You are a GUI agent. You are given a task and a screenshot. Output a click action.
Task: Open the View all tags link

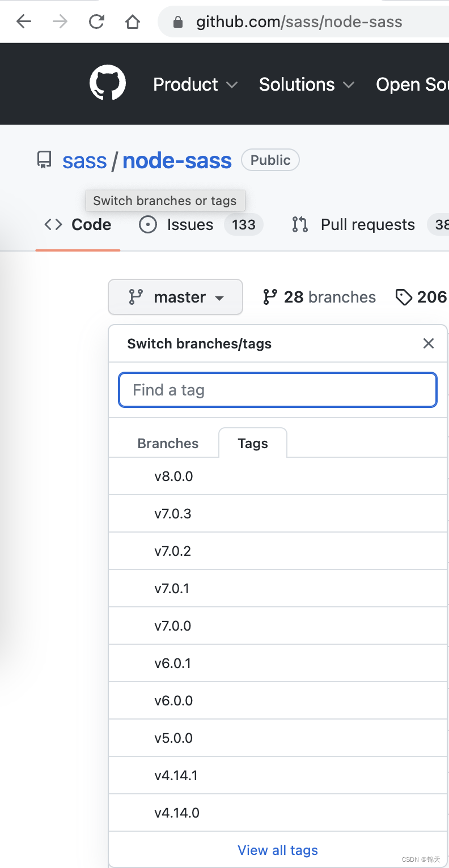tap(277, 850)
